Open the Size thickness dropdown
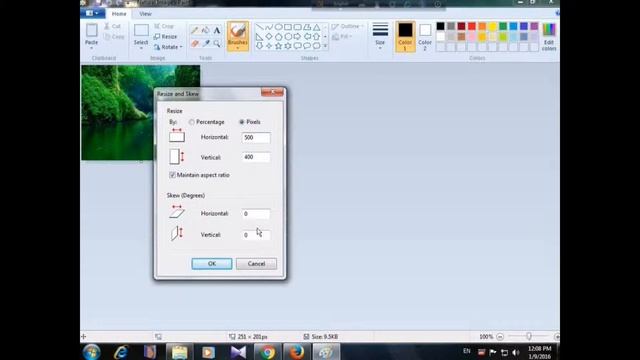The width and height of the screenshot is (640, 360). [380, 36]
